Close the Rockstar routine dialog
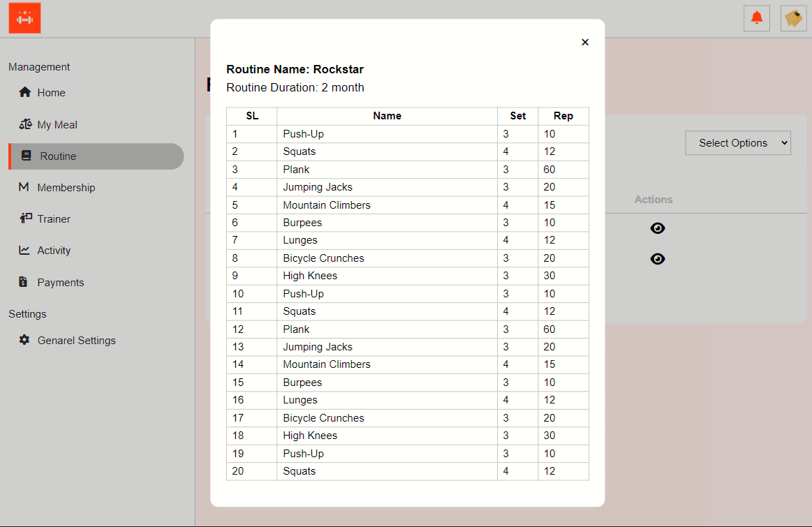812x527 pixels. pos(585,43)
